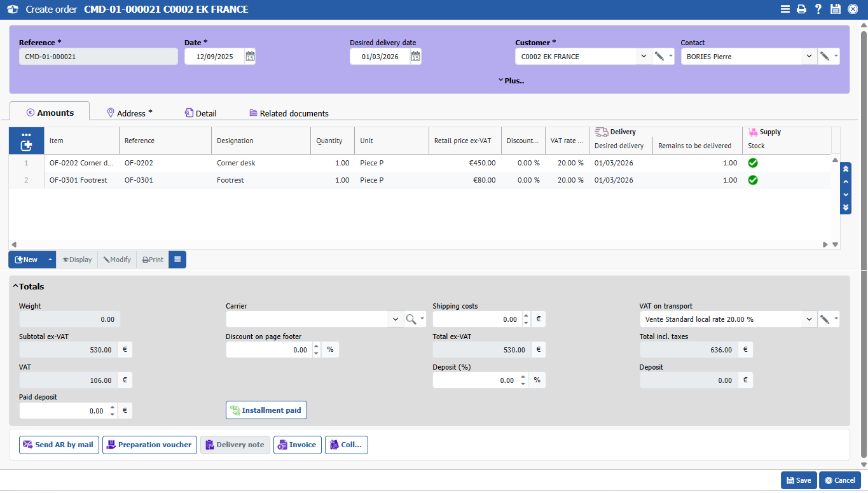868x493 pixels.
Task: Open the hamburger menu in title bar
Action: click(x=785, y=10)
